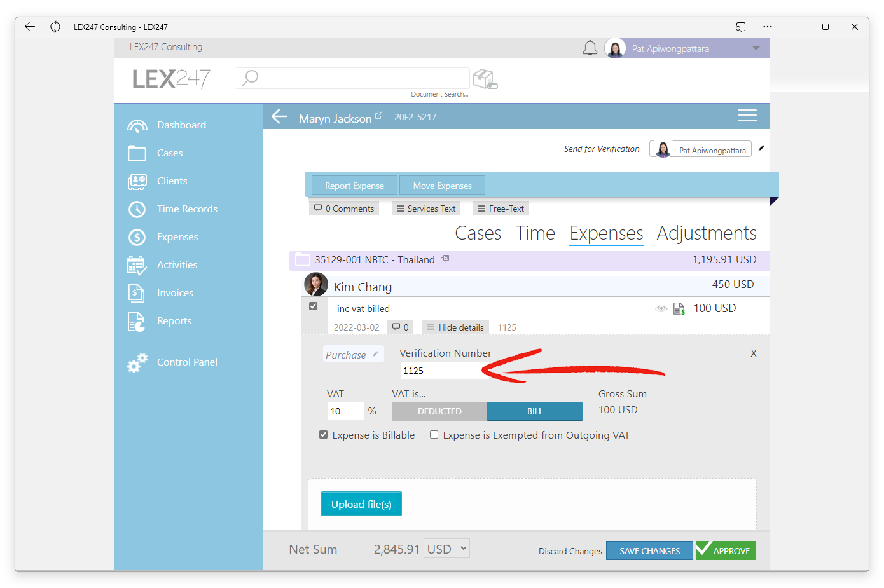
Task: Click the APPROVE button
Action: pyautogui.click(x=726, y=551)
